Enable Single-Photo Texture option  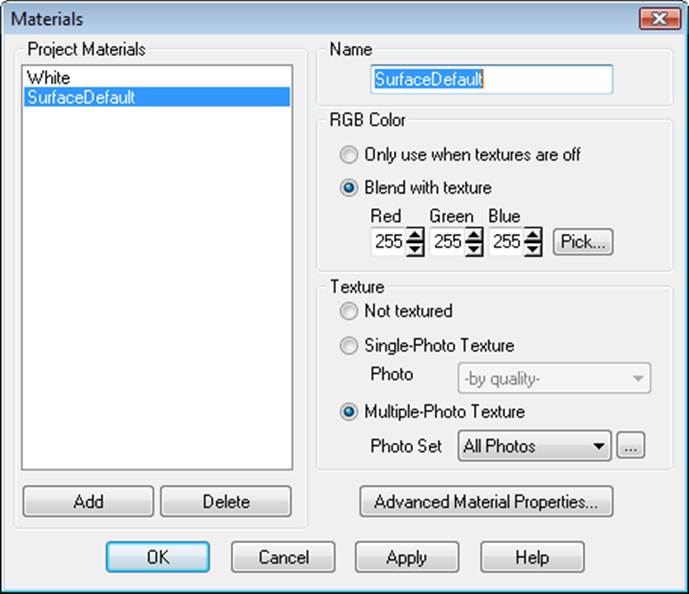348,345
